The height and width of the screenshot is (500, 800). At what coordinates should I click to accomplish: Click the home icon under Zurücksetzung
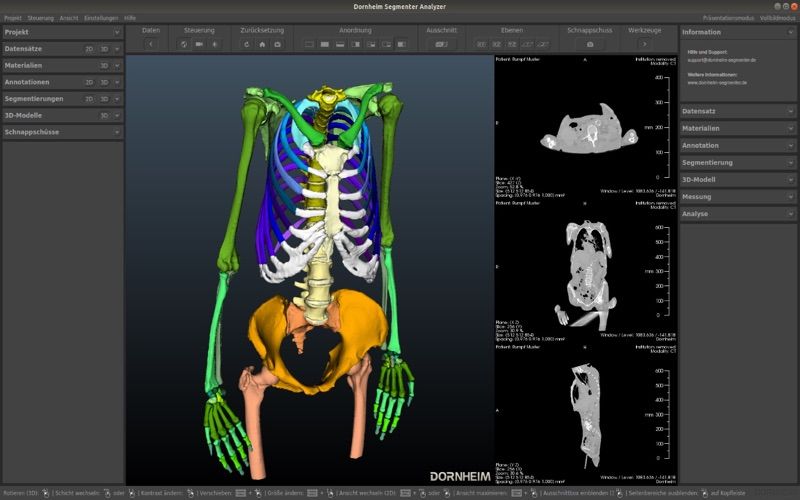[x=262, y=44]
